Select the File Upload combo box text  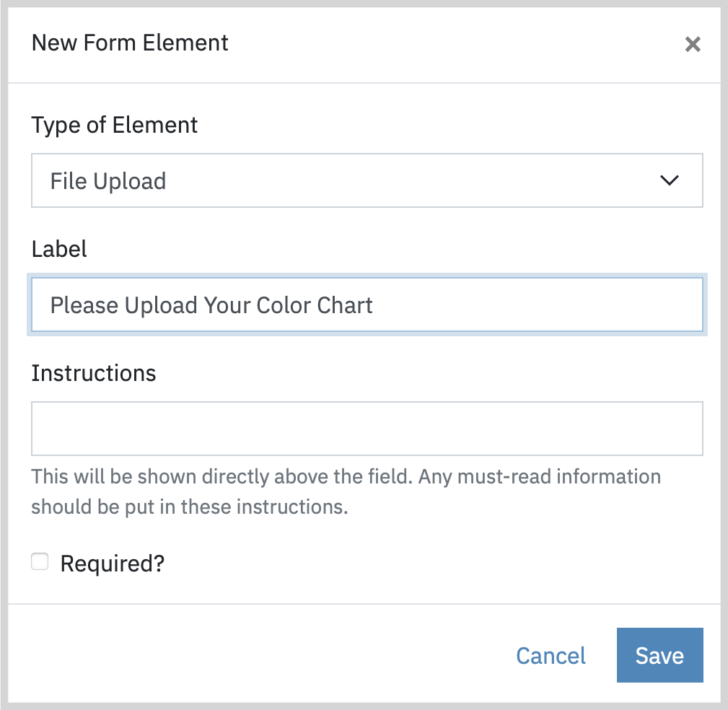(x=108, y=181)
